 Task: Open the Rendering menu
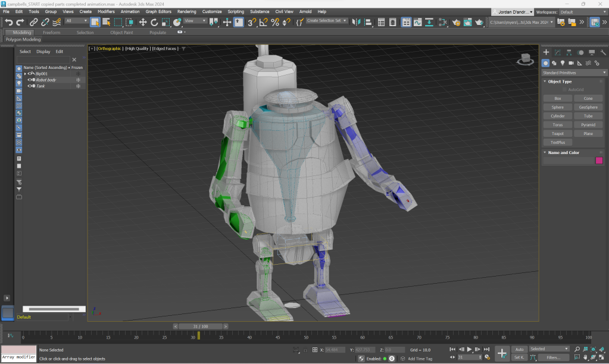(186, 11)
